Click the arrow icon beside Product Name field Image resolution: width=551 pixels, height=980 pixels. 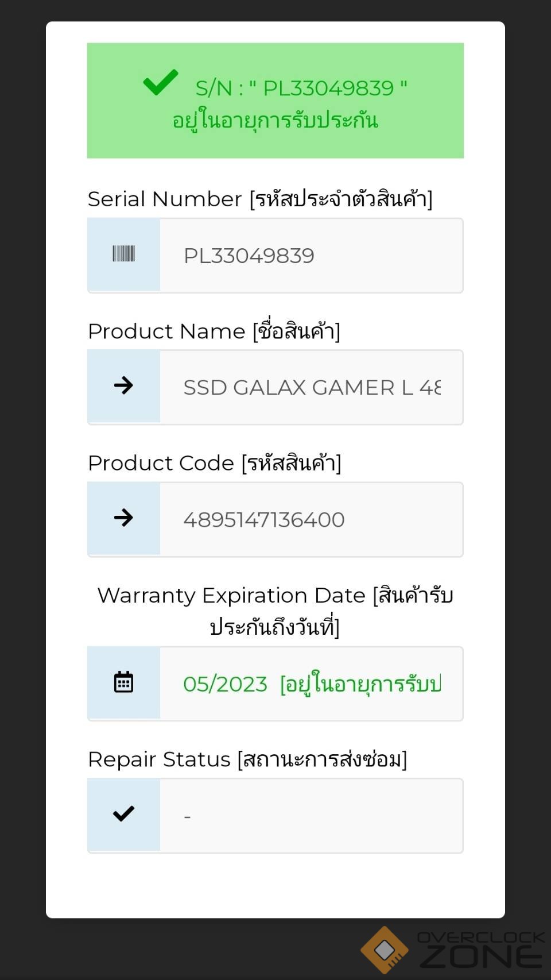point(123,385)
